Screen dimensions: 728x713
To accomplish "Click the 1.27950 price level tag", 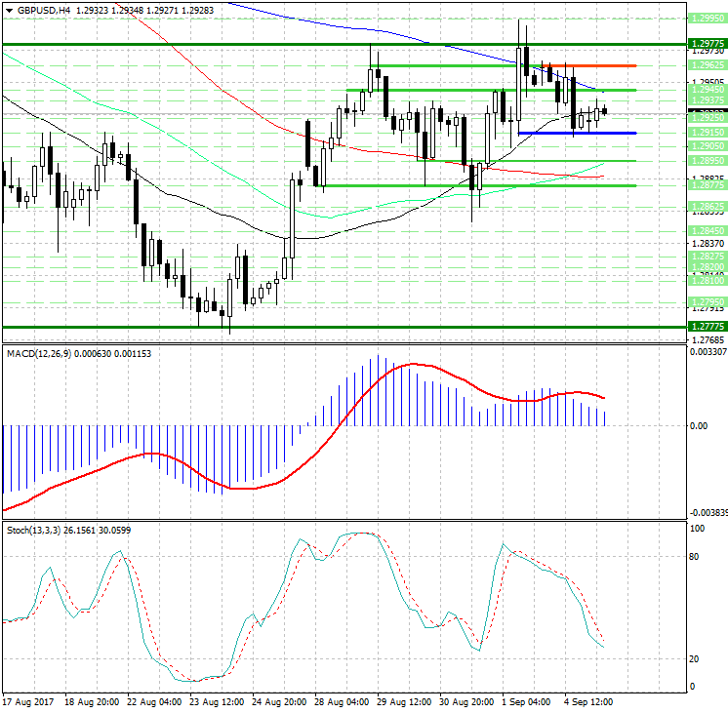I will click(x=706, y=301).
